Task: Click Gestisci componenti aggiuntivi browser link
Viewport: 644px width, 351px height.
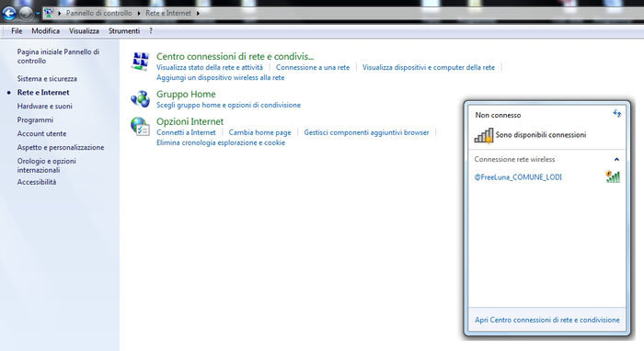Action: pyautogui.click(x=366, y=132)
